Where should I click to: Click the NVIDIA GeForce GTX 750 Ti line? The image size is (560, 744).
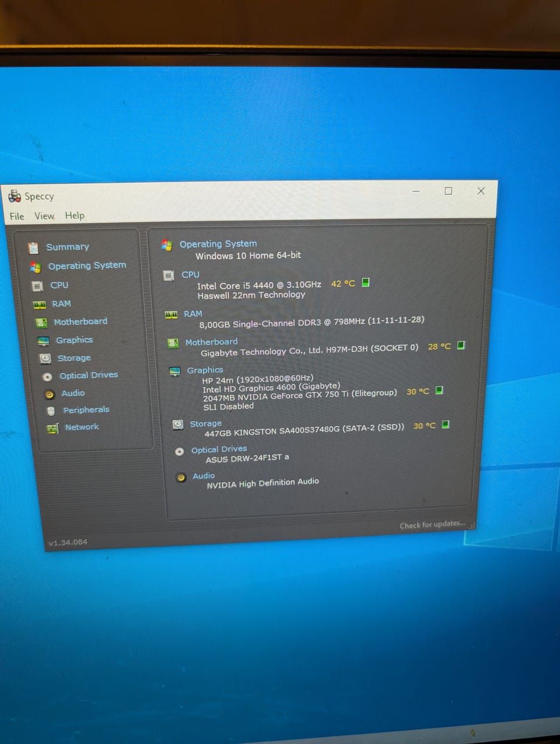coord(300,396)
